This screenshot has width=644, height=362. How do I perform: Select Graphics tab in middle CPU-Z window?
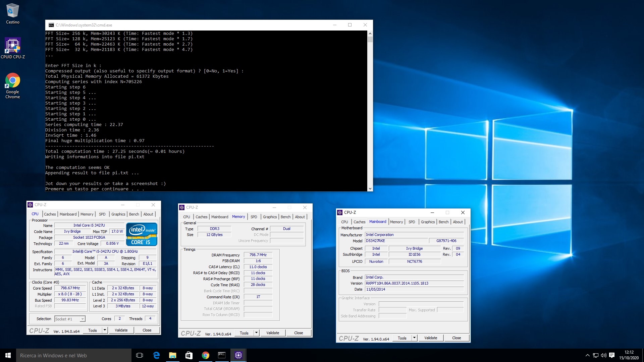[270, 217]
